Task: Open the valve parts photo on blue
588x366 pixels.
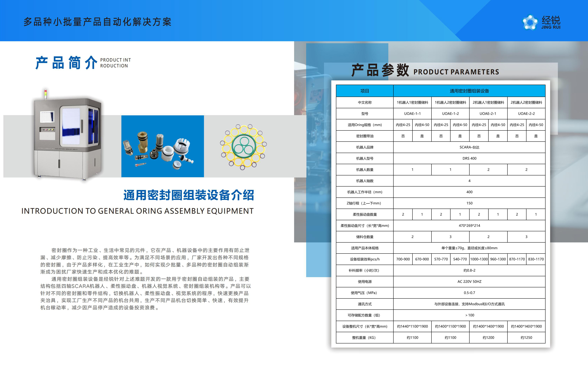Action: click(163, 146)
